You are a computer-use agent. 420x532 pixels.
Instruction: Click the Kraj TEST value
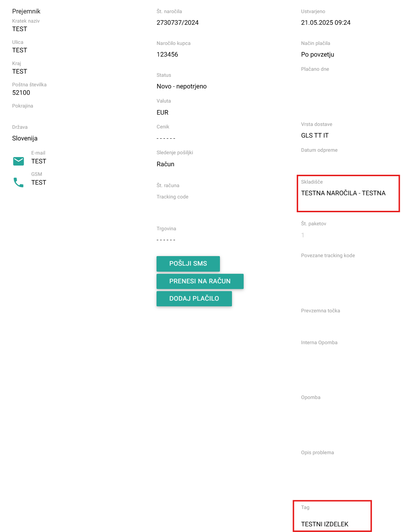[19, 71]
